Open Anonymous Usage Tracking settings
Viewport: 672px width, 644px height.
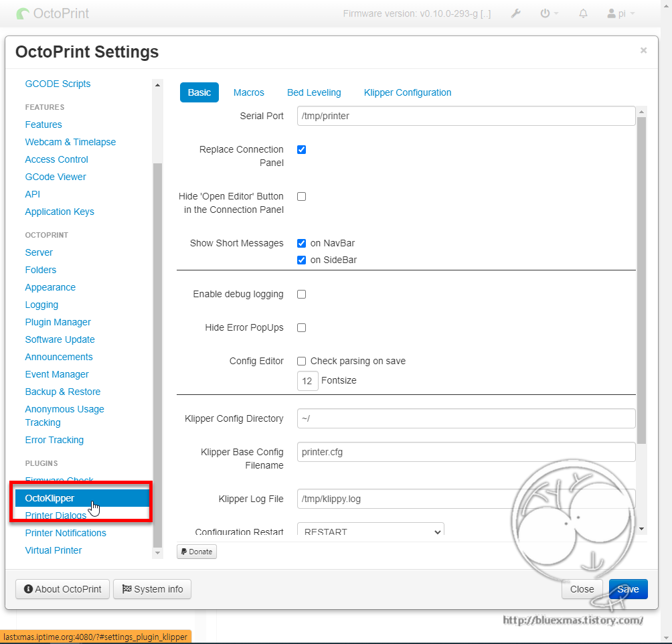point(65,416)
